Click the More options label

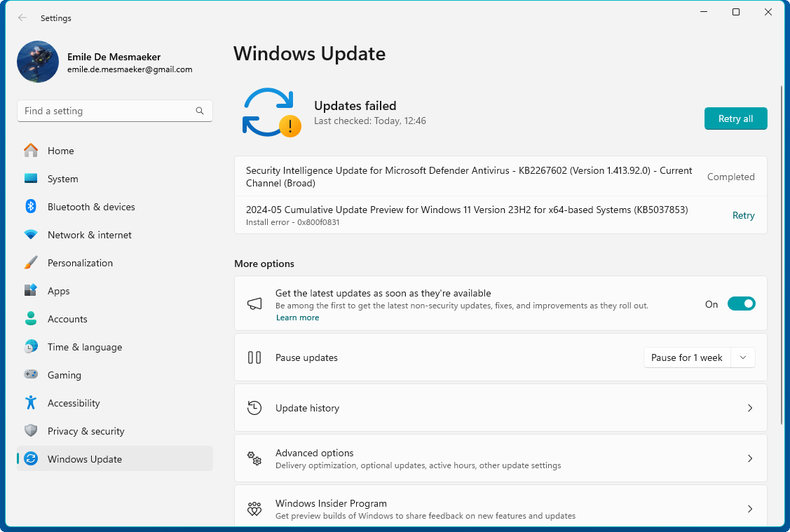click(264, 264)
